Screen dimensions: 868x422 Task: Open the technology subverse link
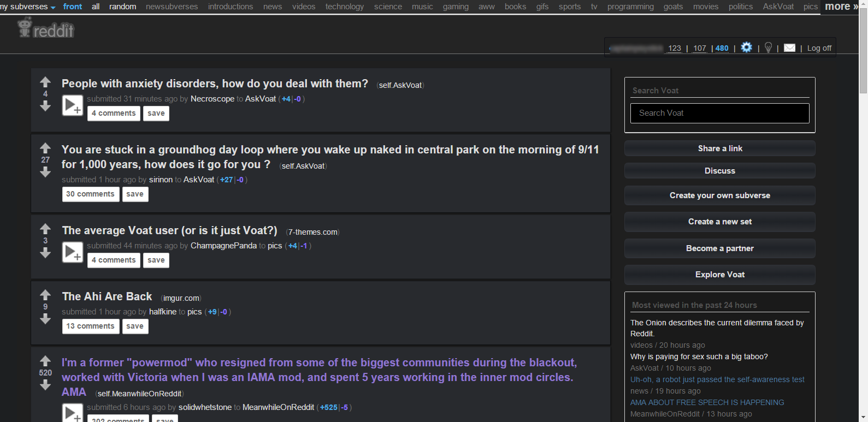point(345,7)
